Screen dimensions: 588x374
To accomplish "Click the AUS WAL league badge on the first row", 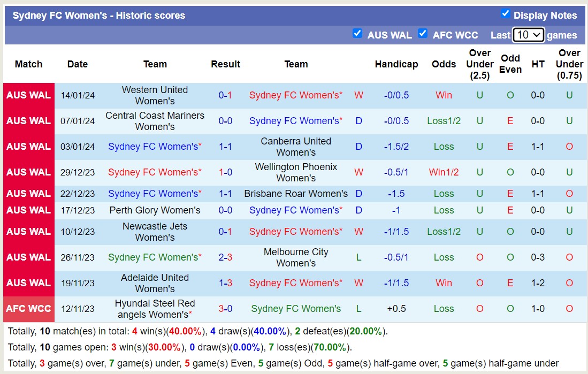I will pos(28,95).
